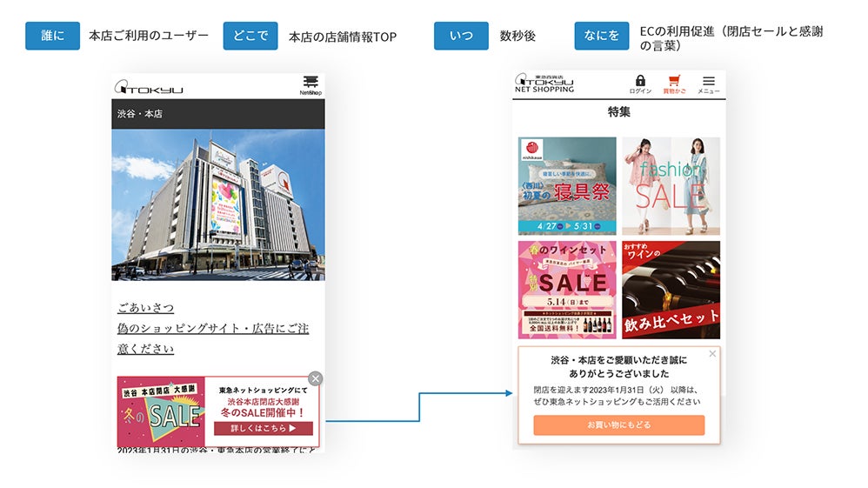Click the 渋谷・本店 header bar
This screenshot has height=488, width=868.
(218, 114)
